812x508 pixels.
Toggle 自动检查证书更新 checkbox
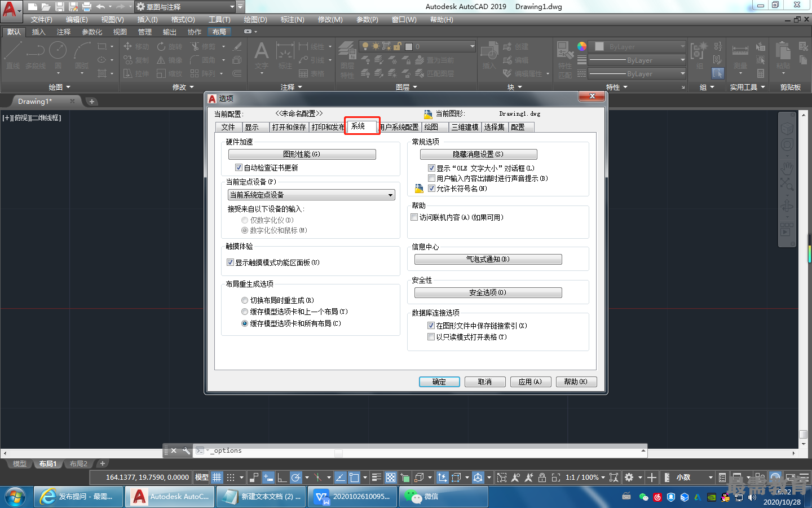point(239,168)
